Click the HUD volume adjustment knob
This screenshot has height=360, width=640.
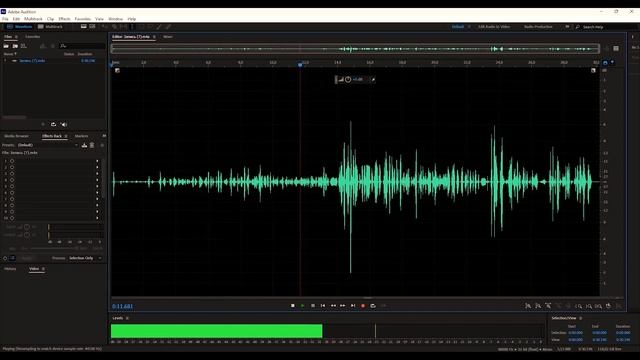click(x=348, y=80)
